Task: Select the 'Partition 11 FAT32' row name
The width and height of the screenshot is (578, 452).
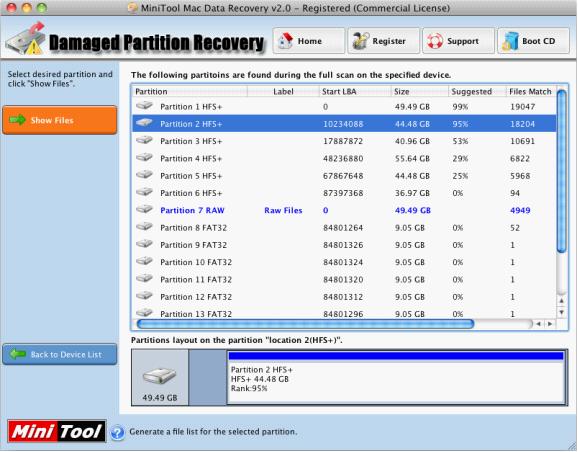Action: coord(196,280)
